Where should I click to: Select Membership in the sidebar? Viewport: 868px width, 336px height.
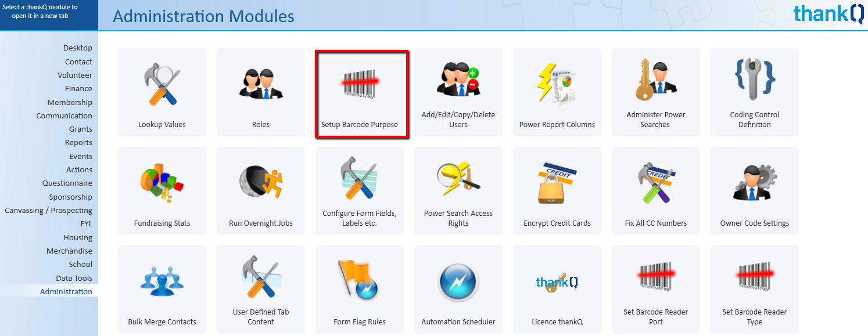click(x=70, y=102)
